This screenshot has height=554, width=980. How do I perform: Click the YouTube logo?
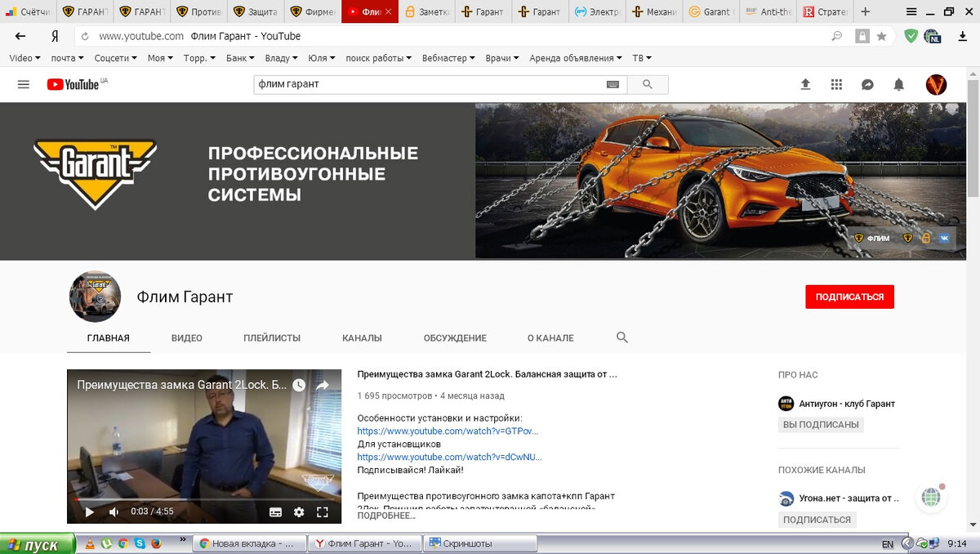tap(72, 84)
